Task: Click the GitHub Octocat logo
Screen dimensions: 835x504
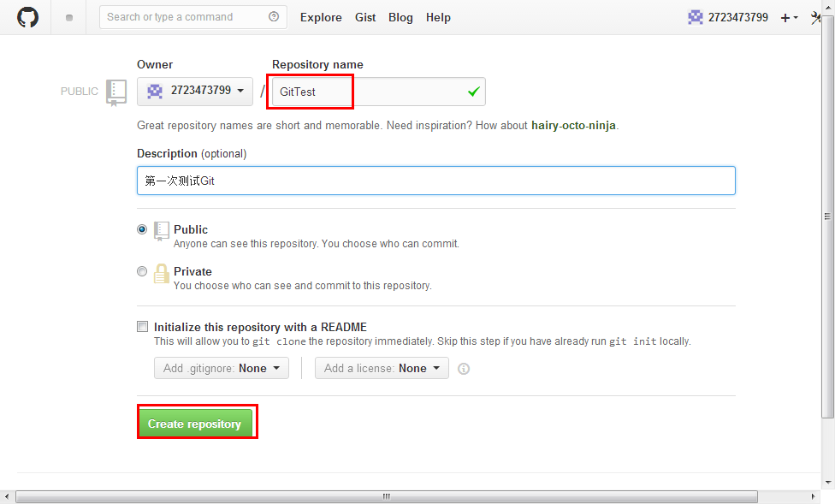Action: coord(27,17)
